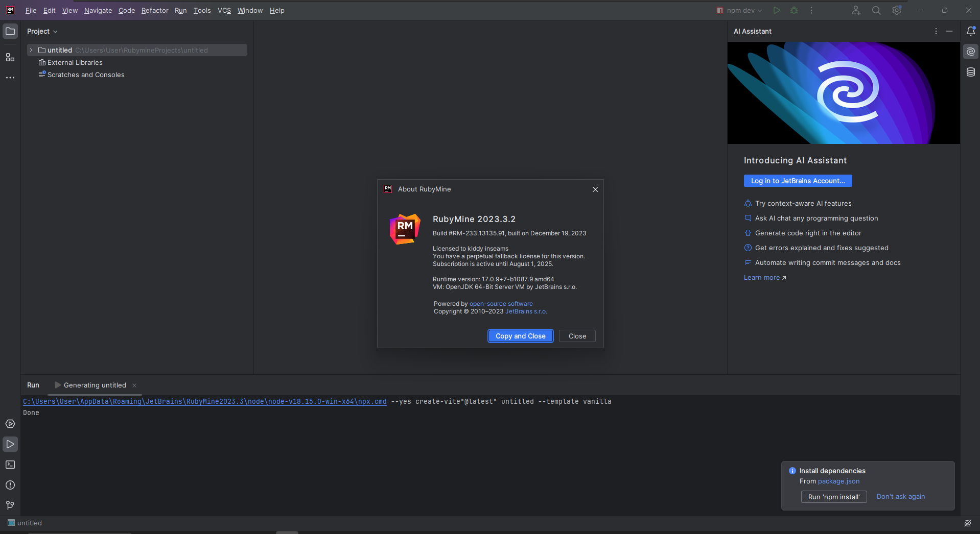The image size is (980, 534).
Task: Open the Terminal tool window icon
Action: click(10, 465)
